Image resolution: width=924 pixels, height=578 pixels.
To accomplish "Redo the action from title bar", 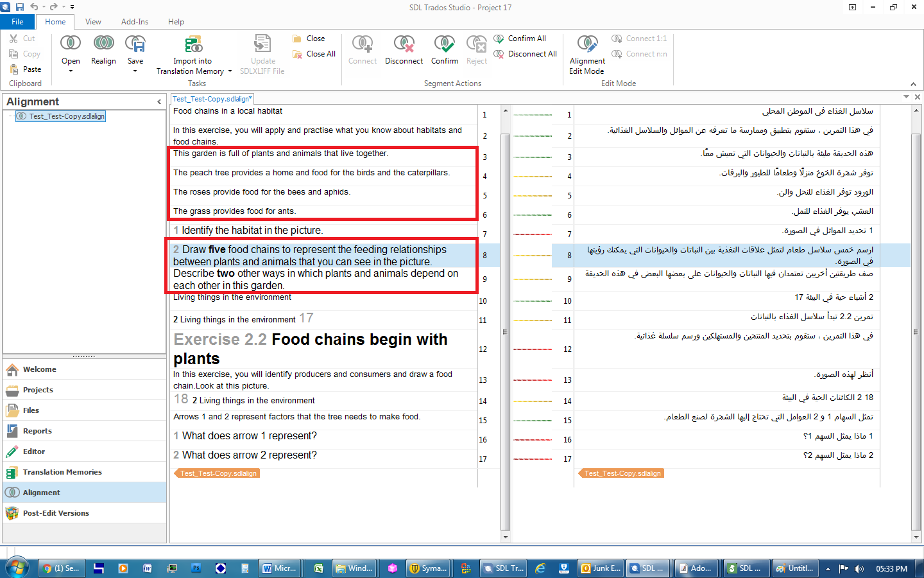I will point(54,7).
